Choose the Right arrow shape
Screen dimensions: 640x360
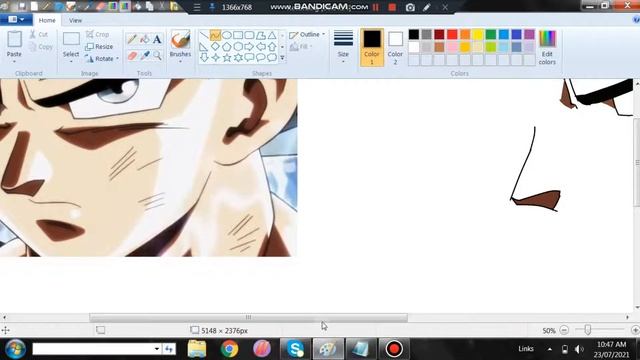[249, 47]
